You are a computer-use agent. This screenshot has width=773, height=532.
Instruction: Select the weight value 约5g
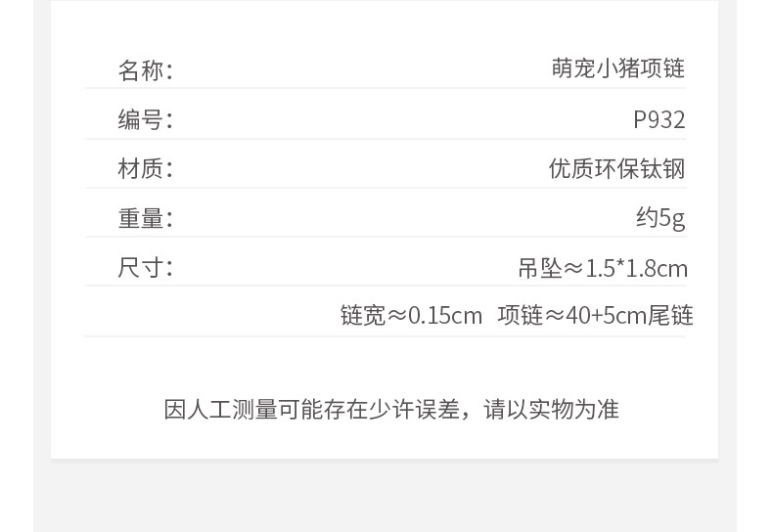(660, 217)
